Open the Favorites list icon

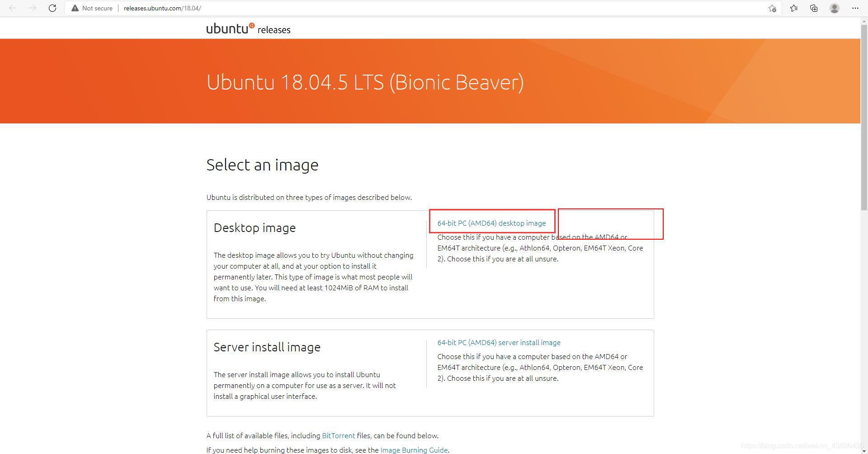click(794, 8)
